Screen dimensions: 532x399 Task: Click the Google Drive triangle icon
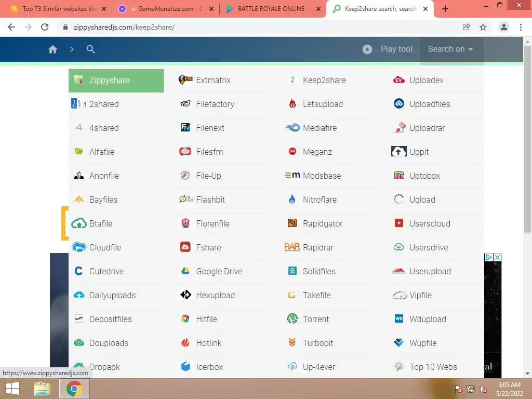coord(185,271)
